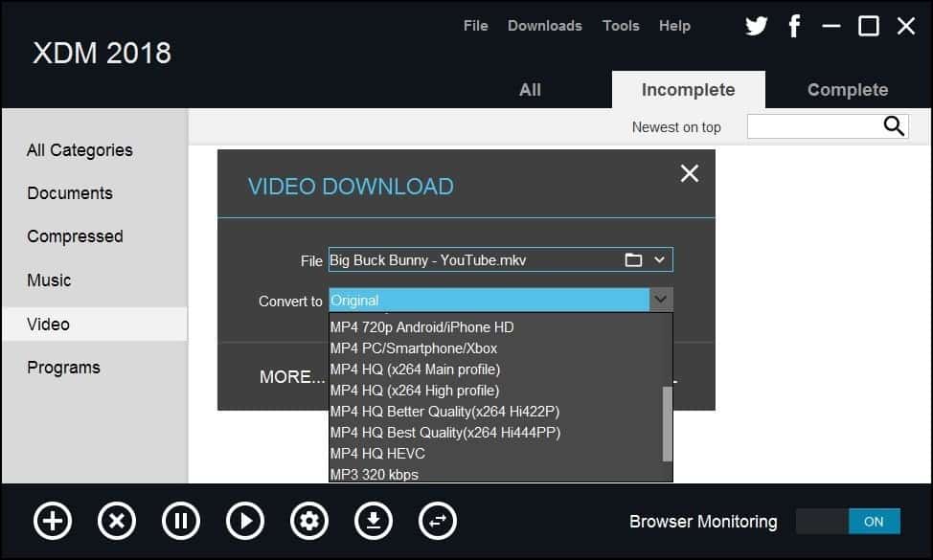This screenshot has height=560, width=933.
Task: Select the Music category in sidebar
Action: (51, 280)
